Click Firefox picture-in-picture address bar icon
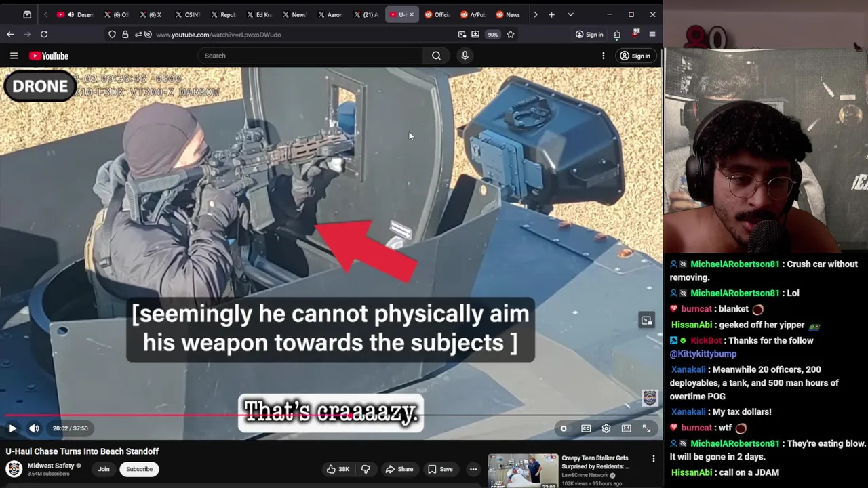868x488 pixels. tap(462, 35)
